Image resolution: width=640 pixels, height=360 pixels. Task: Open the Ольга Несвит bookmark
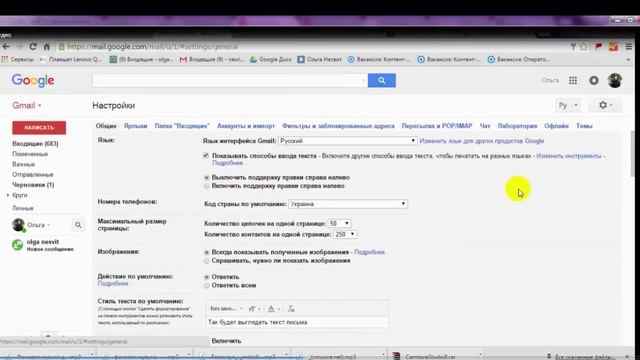pyautogui.click(x=319, y=59)
